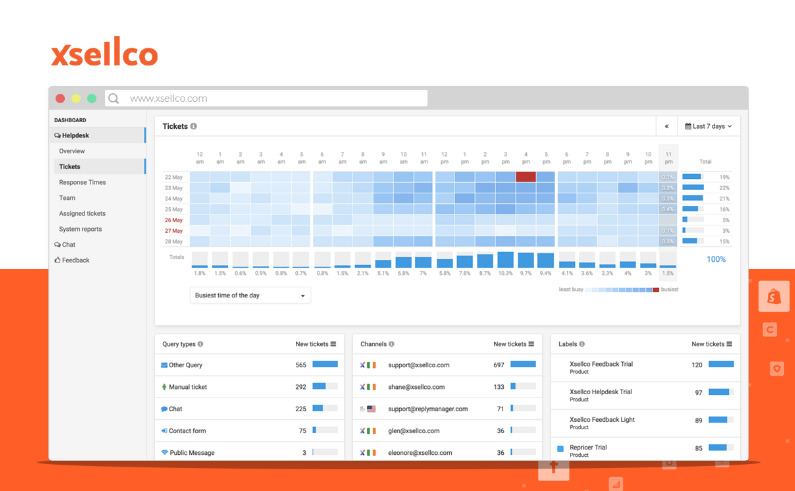
Task: Click the Other Query count 565
Action: coord(301,365)
